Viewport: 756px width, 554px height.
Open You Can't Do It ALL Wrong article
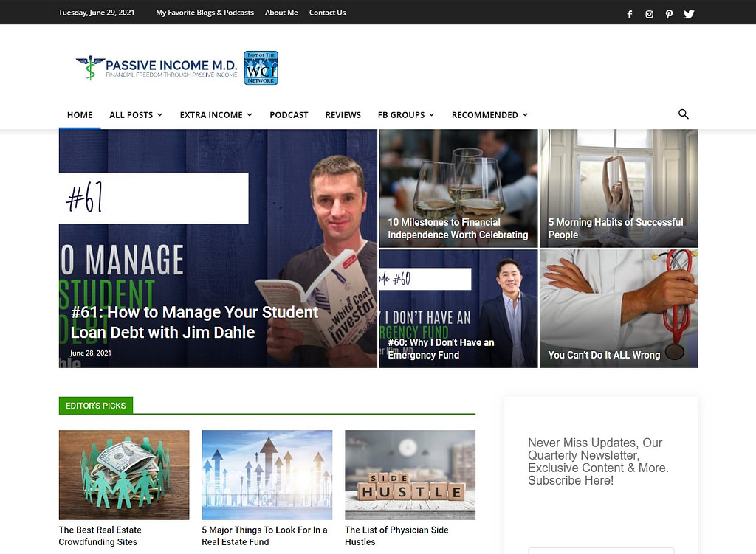point(604,355)
